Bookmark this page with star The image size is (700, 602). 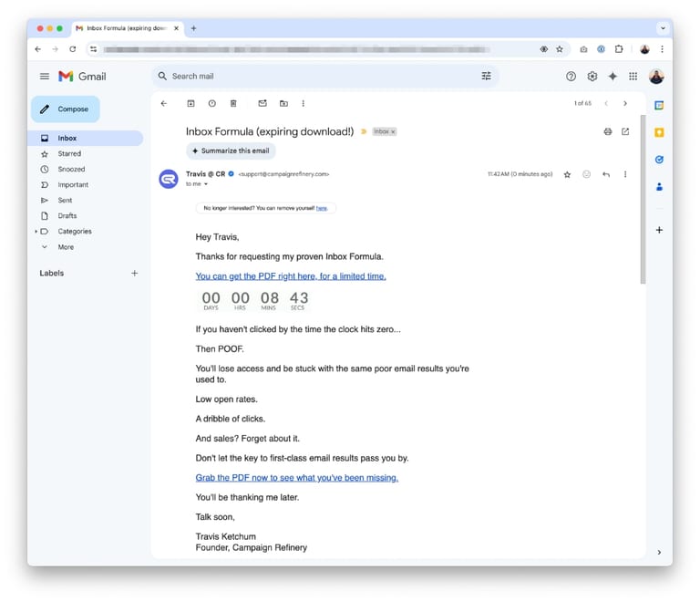click(x=560, y=49)
